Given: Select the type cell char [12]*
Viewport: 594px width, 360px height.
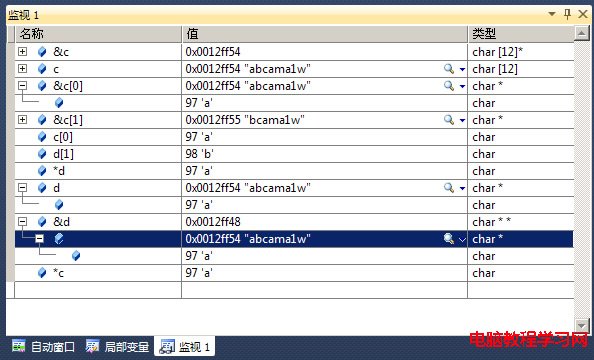Looking at the screenshot, I should [x=497, y=52].
